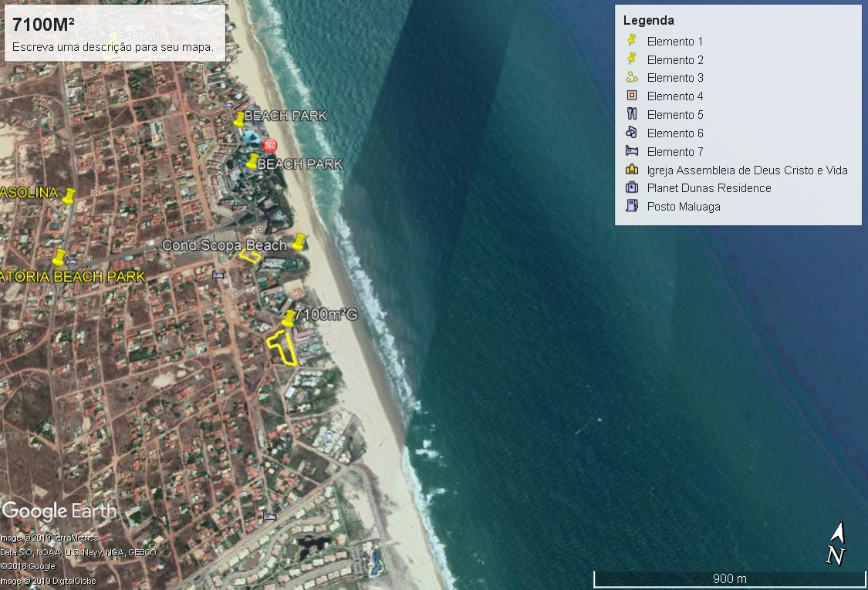Click the north arrow compass indicator
This screenshot has height=590, width=868.
[836, 544]
